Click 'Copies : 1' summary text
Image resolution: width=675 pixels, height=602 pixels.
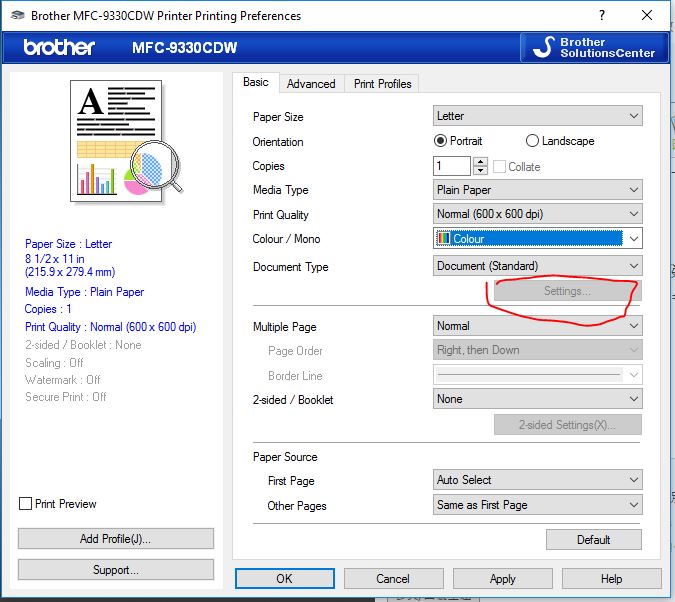(48, 309)
